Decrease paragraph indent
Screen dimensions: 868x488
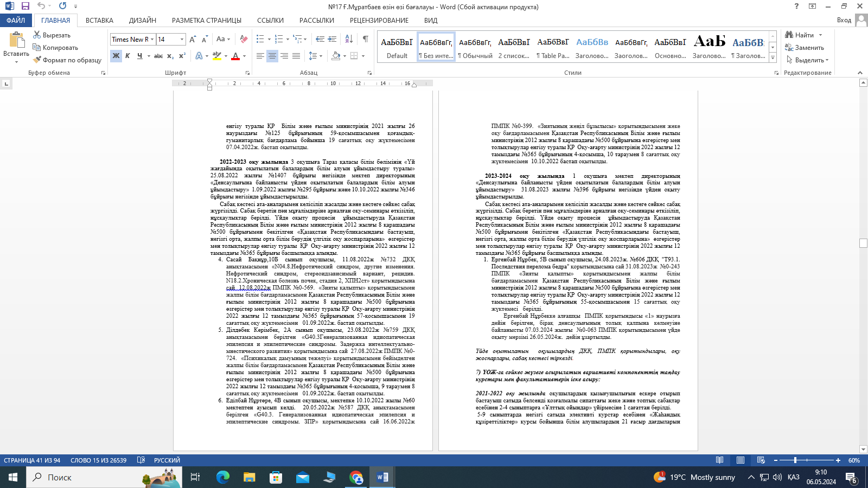(320, 39)
